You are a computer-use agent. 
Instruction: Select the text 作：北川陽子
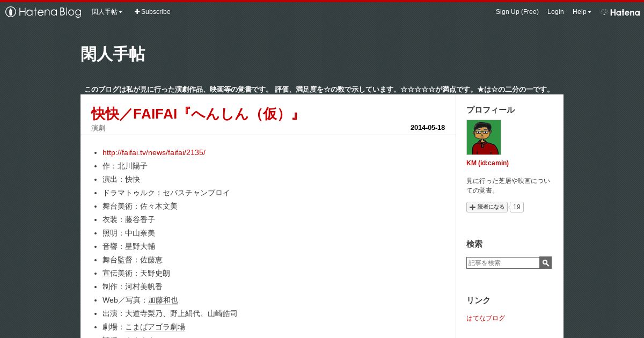click(125, 166)
